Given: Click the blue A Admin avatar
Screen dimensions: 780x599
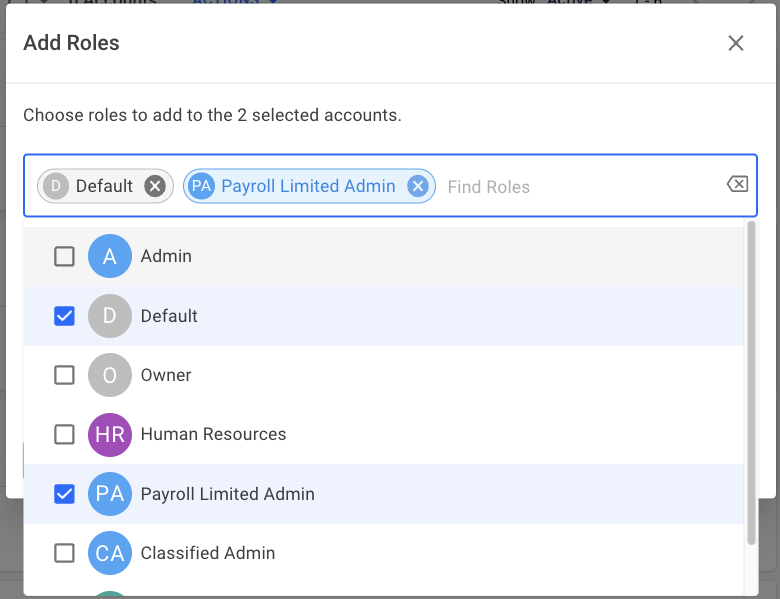Looking at the screenshot, I should 110,257.
